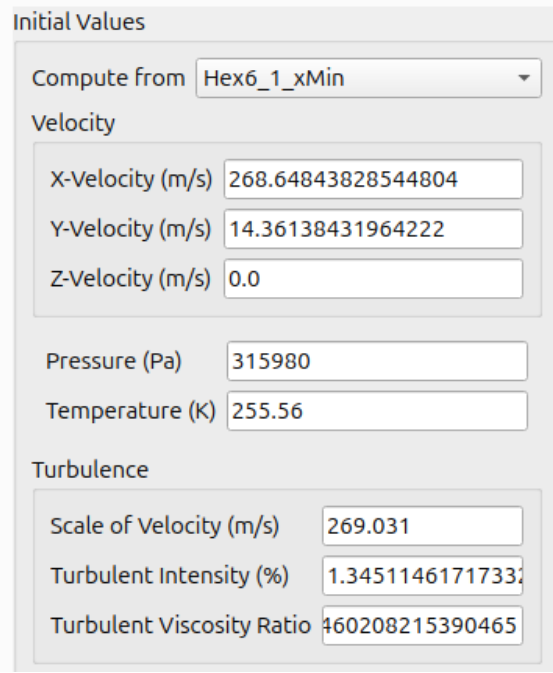Select the Z-Velocity field containing 0.0
Screen dimensions: 553x673
click(373, 279)
